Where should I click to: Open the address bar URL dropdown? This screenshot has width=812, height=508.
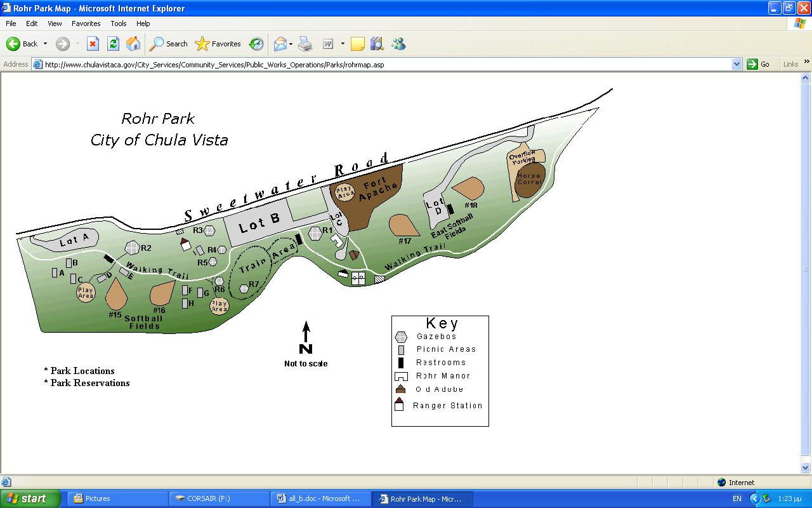[x=737, y=64]
